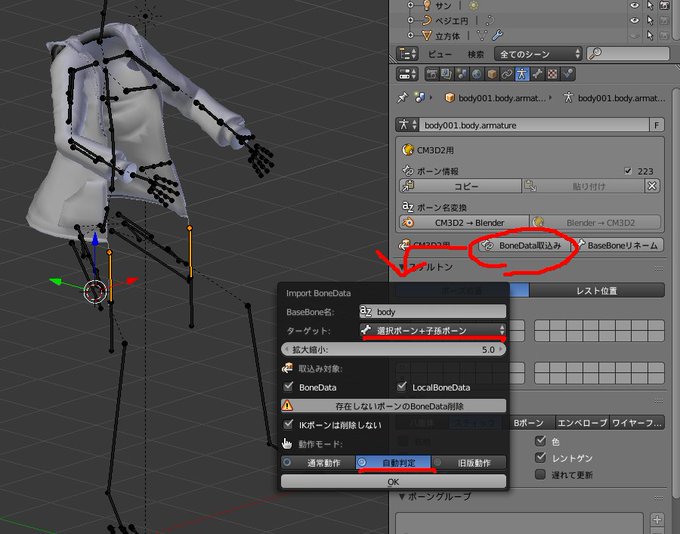Click the BoneData取込み button
Screen dimensions: 680x534
click(x=524, y=245)
